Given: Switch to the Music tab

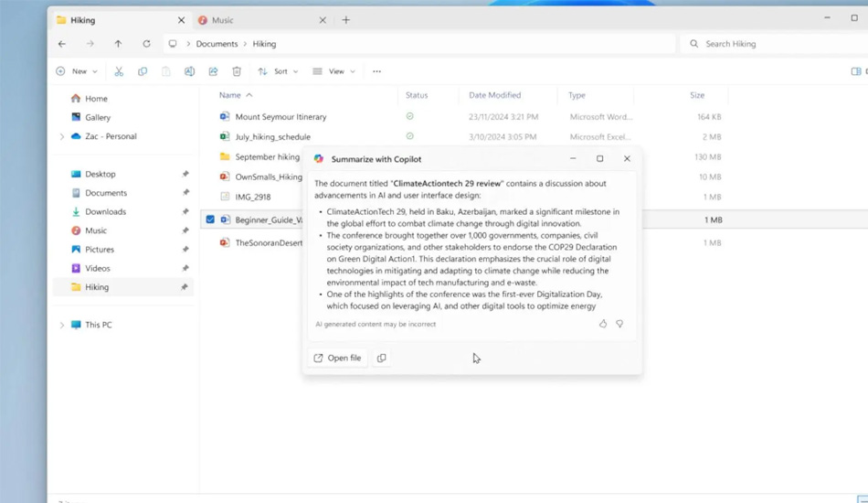Looking at the screenshot, I should pos(262,20).
